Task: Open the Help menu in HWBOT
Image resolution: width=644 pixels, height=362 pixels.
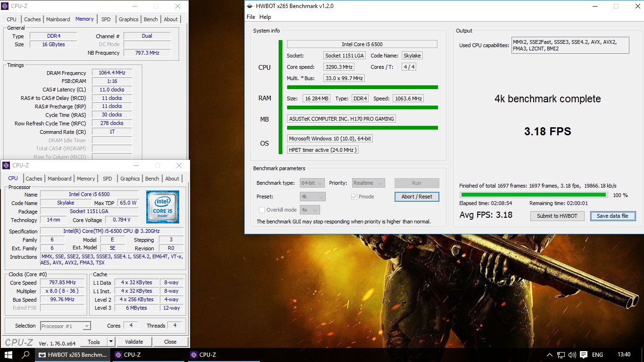Action: click(265, 17)
